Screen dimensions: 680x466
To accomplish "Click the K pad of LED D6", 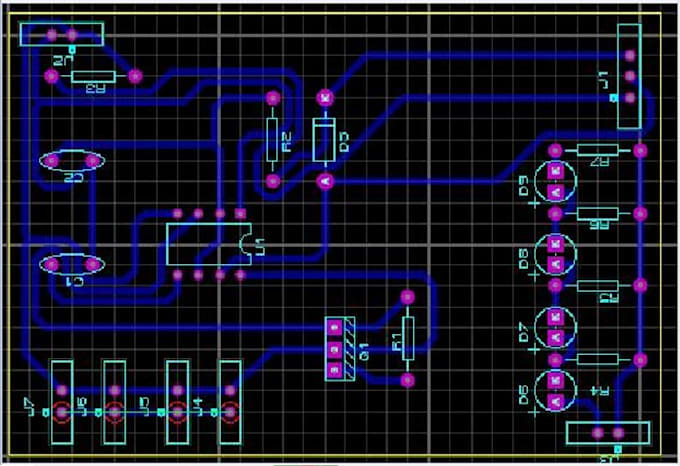I will coord(556,381).
